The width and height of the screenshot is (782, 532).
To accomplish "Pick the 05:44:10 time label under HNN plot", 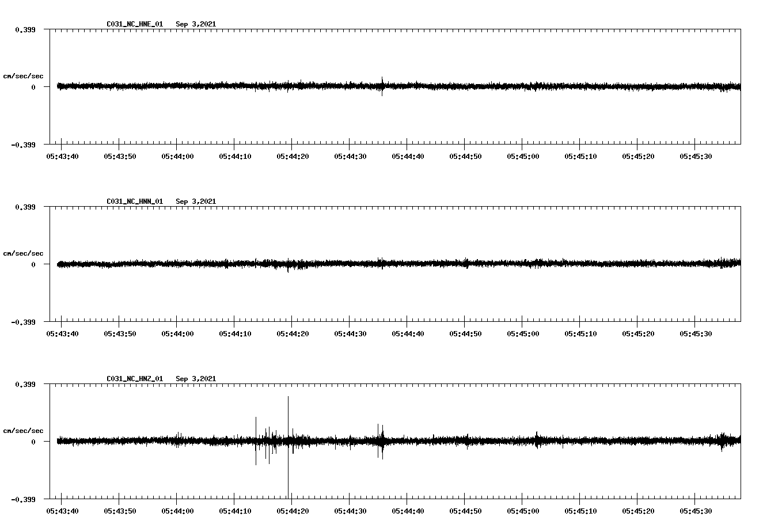I will pyautogui.click(x=235, y=334).
